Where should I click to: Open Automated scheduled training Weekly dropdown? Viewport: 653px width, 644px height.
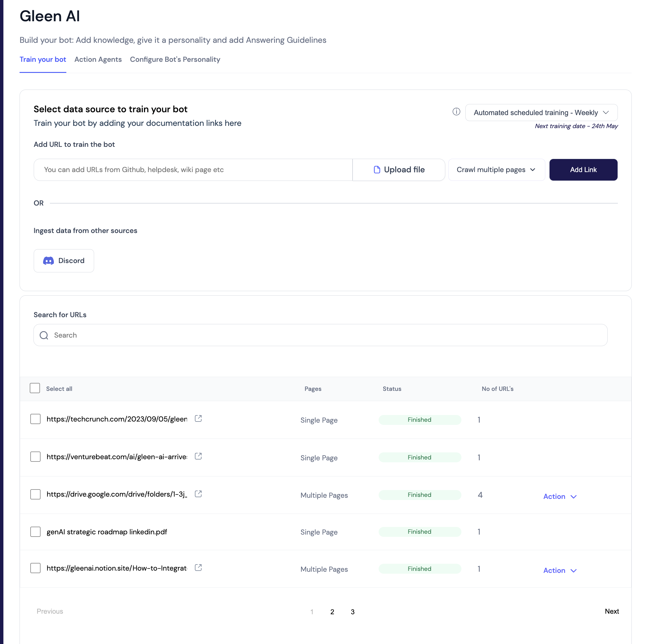tap(541, 113)
